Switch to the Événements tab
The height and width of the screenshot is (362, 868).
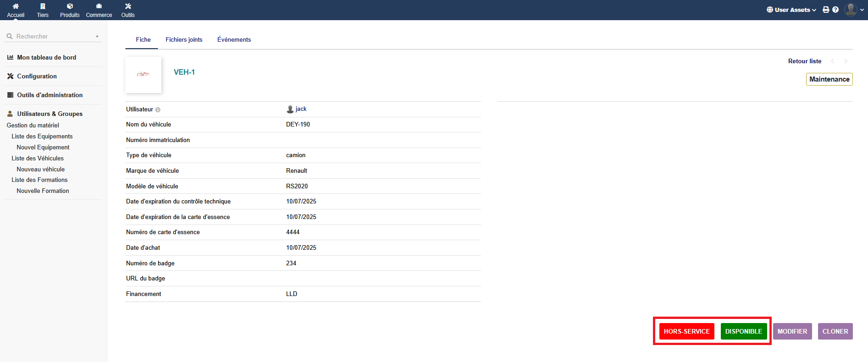[x=234, y=40]
